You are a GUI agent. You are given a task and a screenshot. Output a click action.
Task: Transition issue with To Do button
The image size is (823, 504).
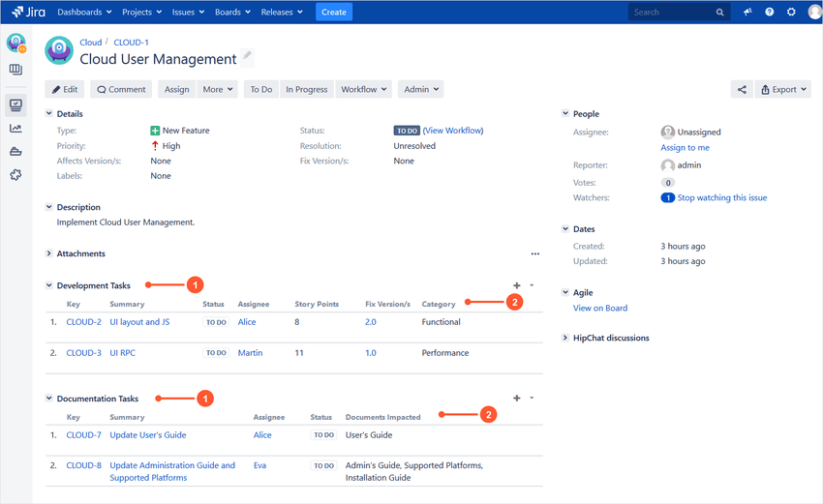pyautogui.click(x=260, y=89)
